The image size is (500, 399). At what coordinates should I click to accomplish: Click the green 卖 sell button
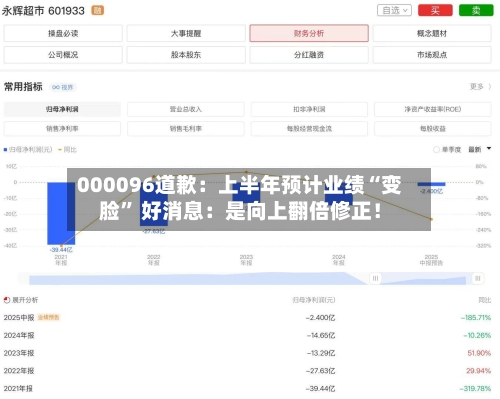click(x=476, y=10)
